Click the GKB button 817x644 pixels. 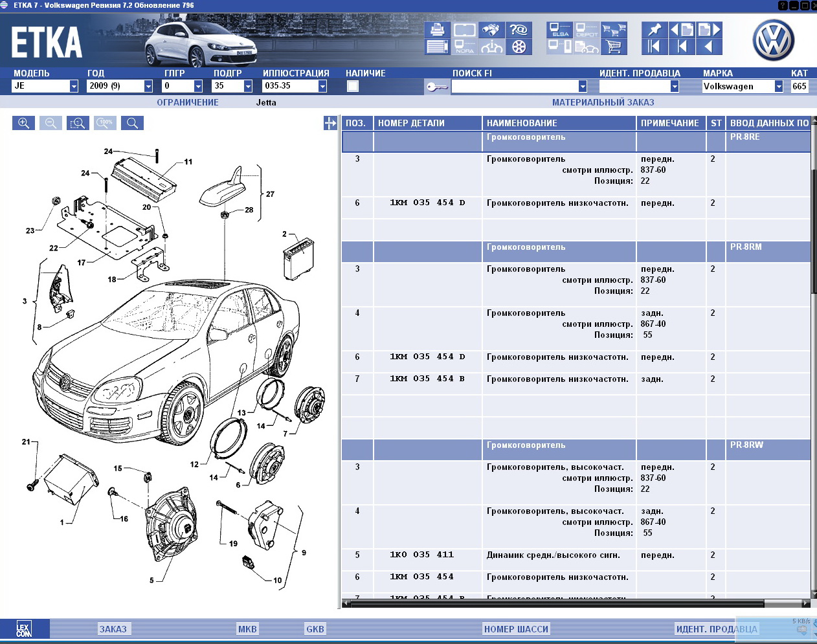pos(315,629)
